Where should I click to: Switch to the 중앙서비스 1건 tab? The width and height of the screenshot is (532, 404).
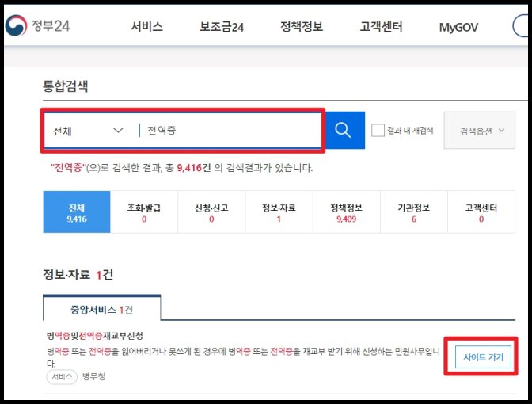click(x=101, y=308)
